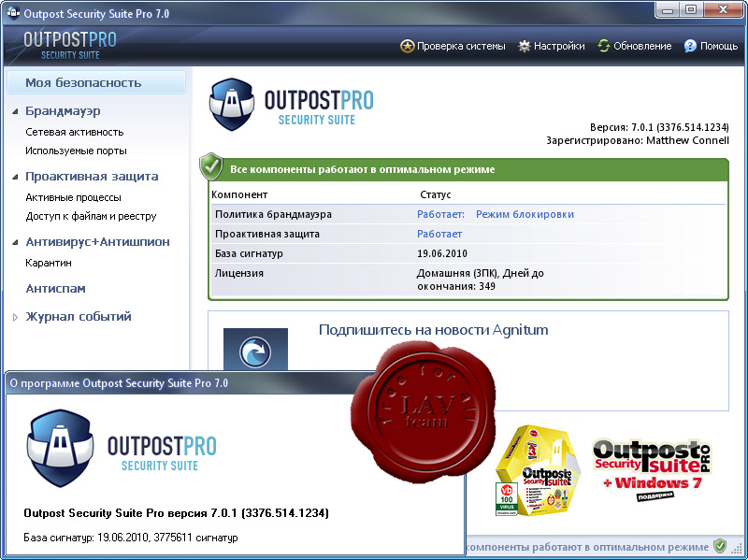Viewport: 748px width, 560px height.
Task: Click Подпишитесь на новости Agnitum link
Action: coord(433,330)
